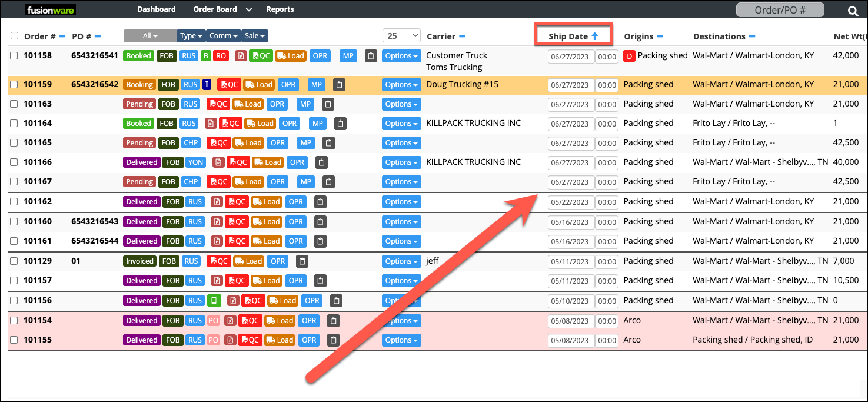Expand the 25 rows-per-page selector
The width and height of the screenshot is (868, 402).
(402, 36)
